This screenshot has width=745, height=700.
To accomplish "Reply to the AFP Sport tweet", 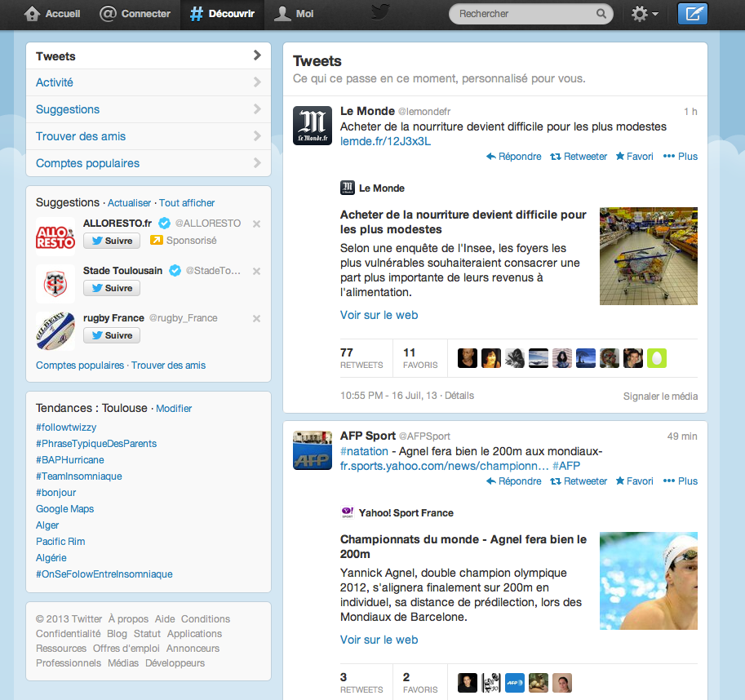I will [x=513, y=481].
